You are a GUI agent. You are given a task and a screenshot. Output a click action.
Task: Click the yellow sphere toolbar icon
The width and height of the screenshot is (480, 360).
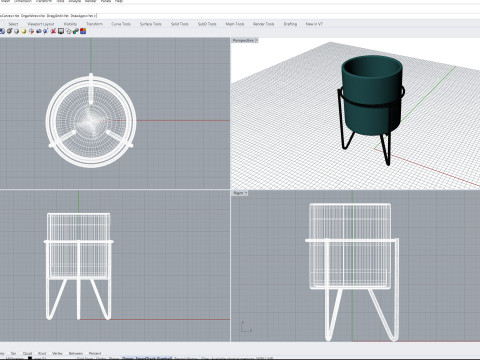pyautogui.click(x=24, y=31)
